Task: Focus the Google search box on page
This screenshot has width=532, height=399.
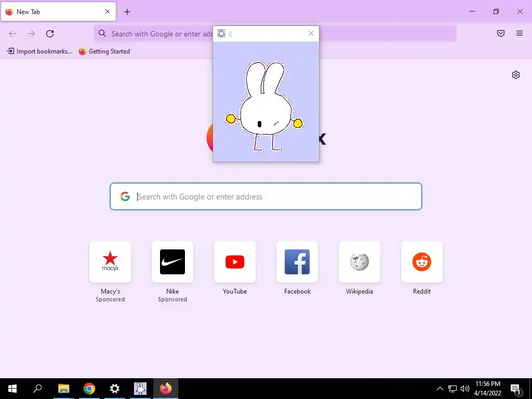Action: 266,196
